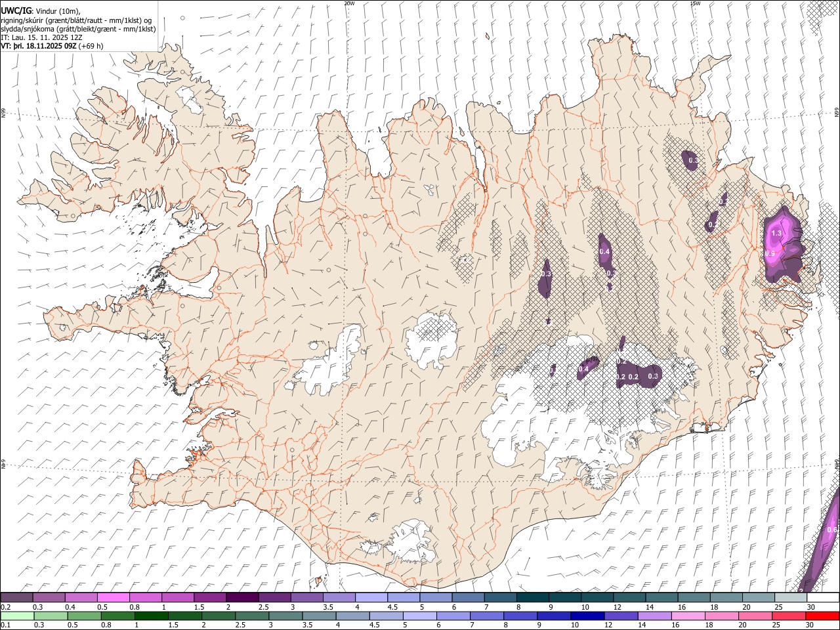This screenshot has width=840, height=630.
Task: Click the UWC/IG title text
Action: pos(16,11)
